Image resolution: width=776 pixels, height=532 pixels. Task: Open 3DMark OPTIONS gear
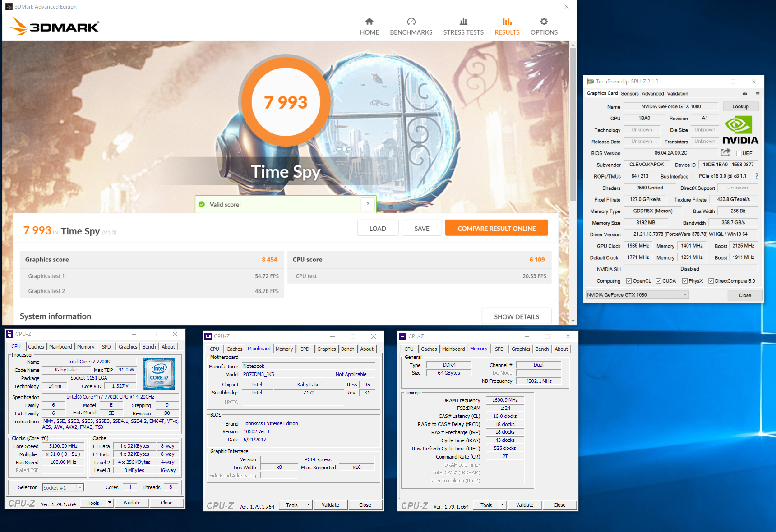(x=544, y=27)
